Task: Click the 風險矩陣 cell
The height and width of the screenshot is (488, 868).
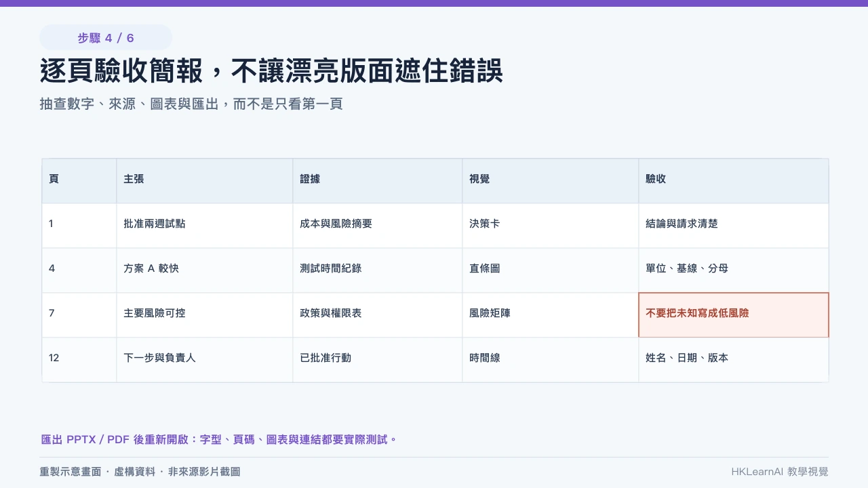Action: coord(551,315)
